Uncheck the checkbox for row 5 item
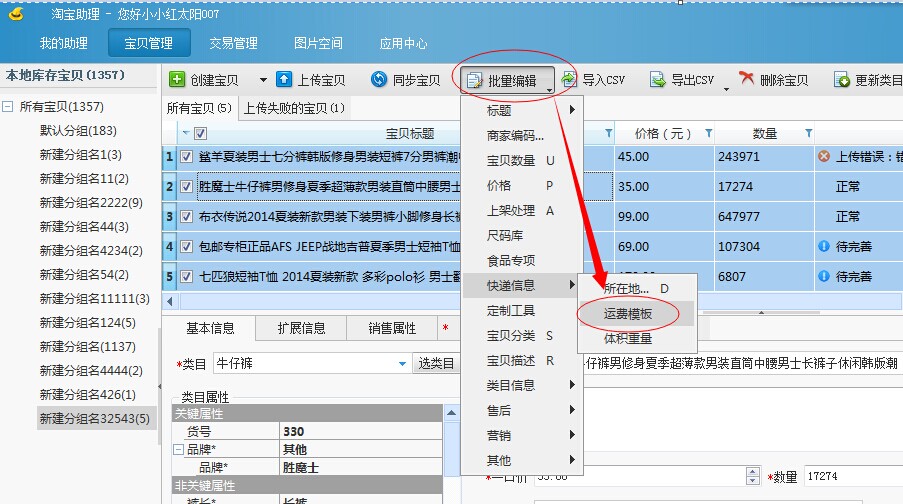 tap(186, 276)
